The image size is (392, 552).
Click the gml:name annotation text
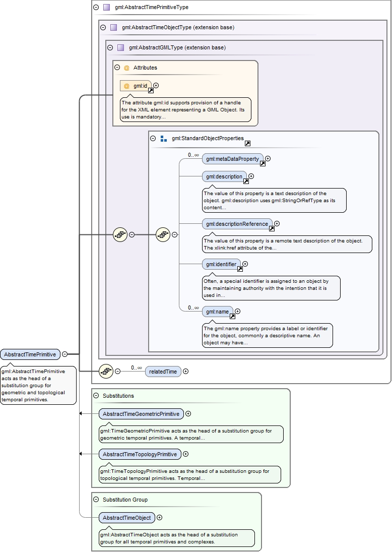pos(267,336)
